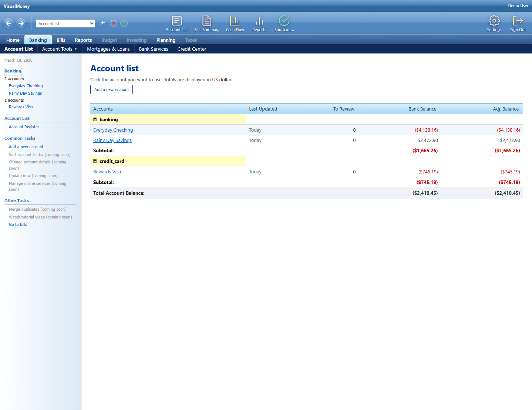The height and width of the screenshot is (410, 532).
Task: Open Shortcuts via the green checkmark icon
Action: 284,23
